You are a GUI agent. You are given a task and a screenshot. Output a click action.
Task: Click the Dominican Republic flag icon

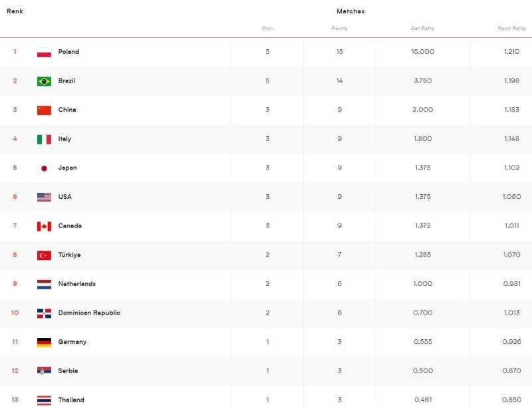tap(44, 313)
